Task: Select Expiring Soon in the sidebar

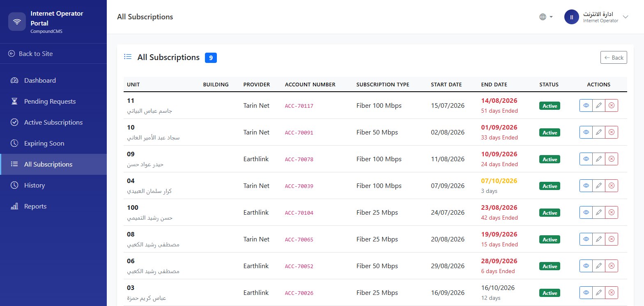Action: (x=53, y=144)
